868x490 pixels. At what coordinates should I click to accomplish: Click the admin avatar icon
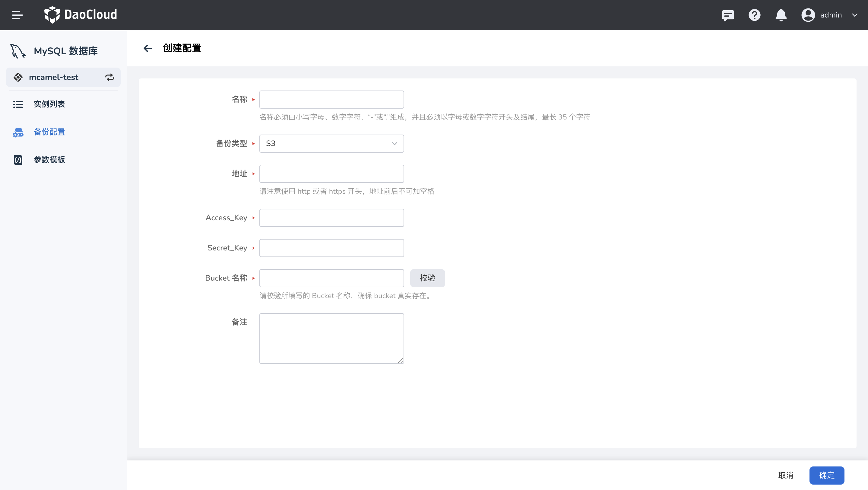pos(808,15)
